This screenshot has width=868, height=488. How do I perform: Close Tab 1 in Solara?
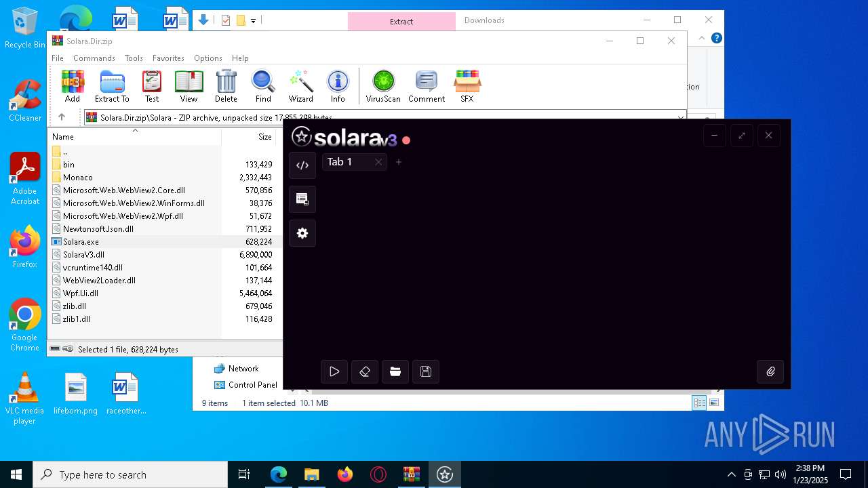[378, 162]
